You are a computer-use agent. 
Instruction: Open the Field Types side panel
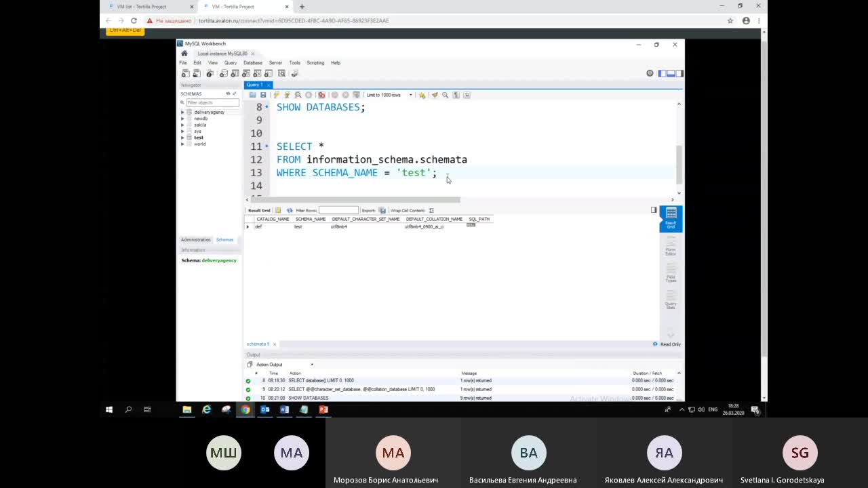click(671, 272)
